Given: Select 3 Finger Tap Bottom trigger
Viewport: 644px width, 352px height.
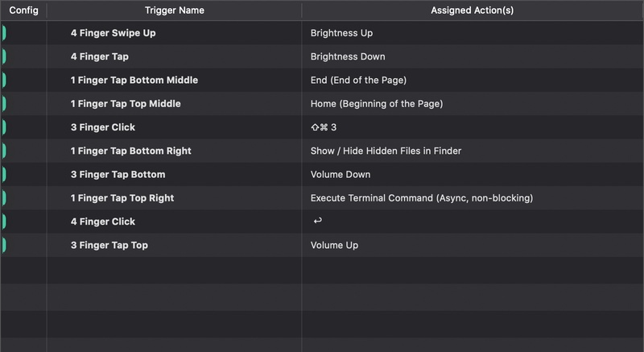Looking at the screenshot, I should [x=118, y=175].
